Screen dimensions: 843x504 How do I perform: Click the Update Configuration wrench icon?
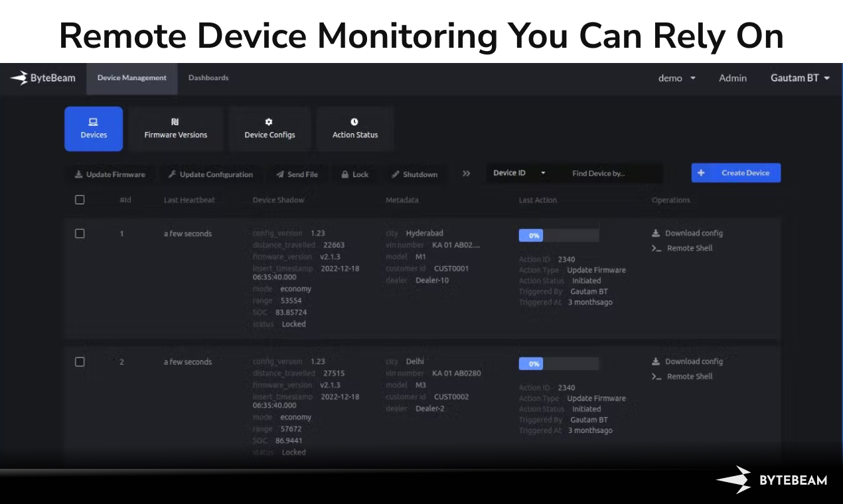[x=172, y=174]
